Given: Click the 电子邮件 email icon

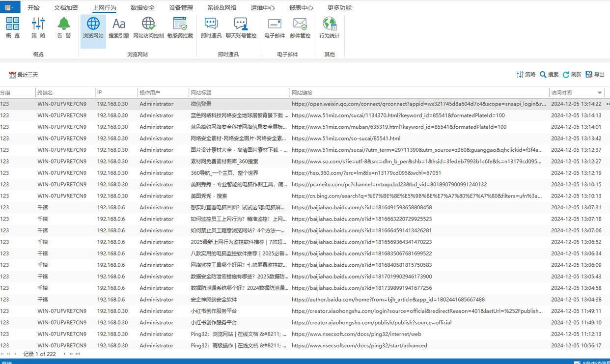Looking at the screenshot, I should tap(275, 28).
